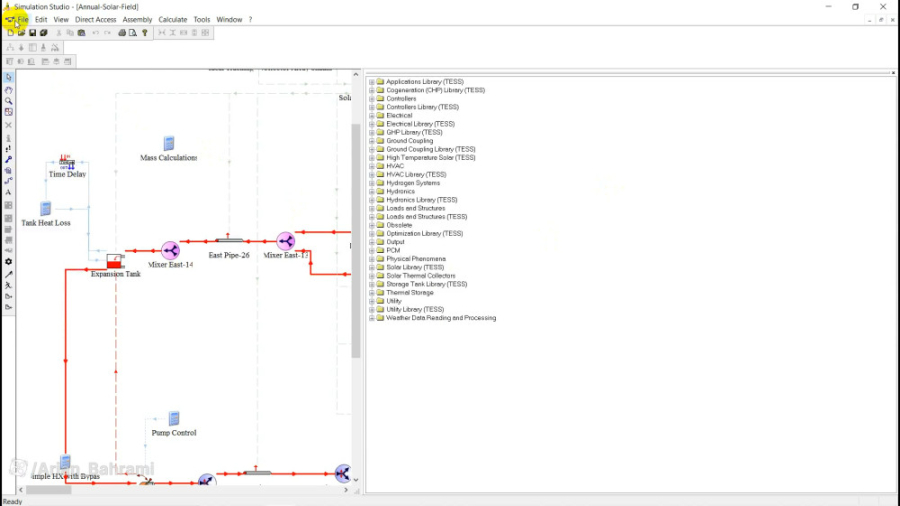The width and height of the screenshot is (900, 506).
Task: Open the Edit menu
Action: (41, 20)
